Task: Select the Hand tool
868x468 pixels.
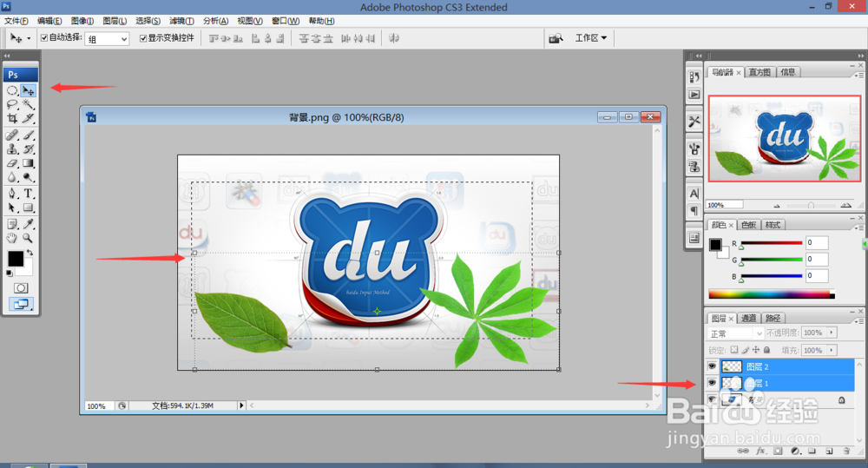Action: pyautogui.click(x=12, y=238)
